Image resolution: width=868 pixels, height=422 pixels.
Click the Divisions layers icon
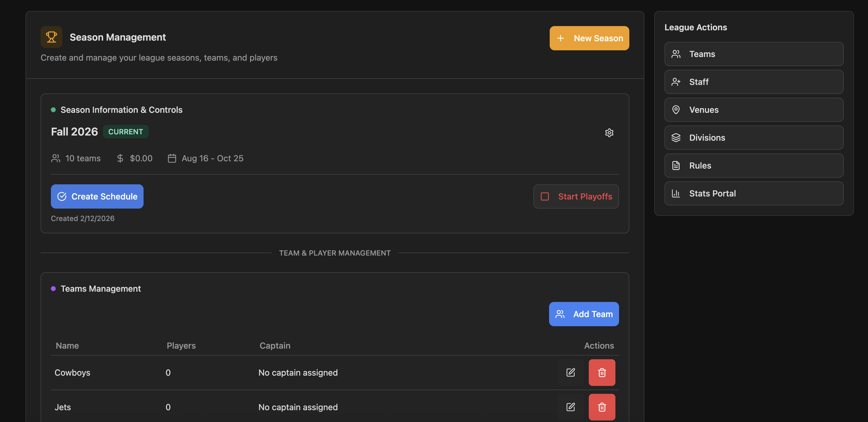676,138
